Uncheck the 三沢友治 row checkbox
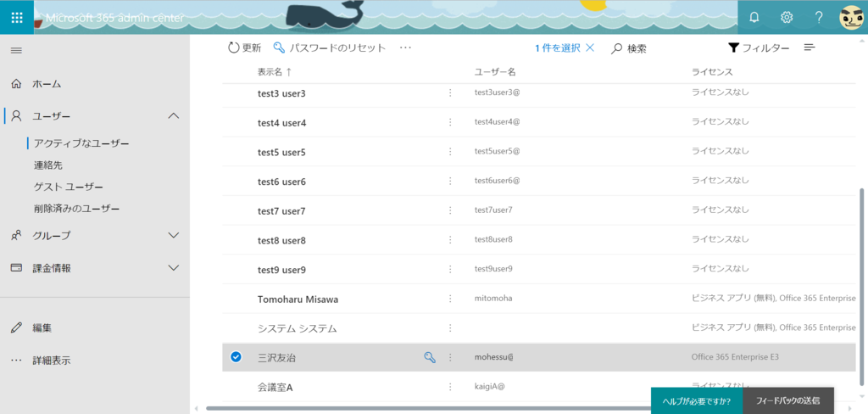The height and width of the screenshot is (414, 868). [x=236, y=357]
